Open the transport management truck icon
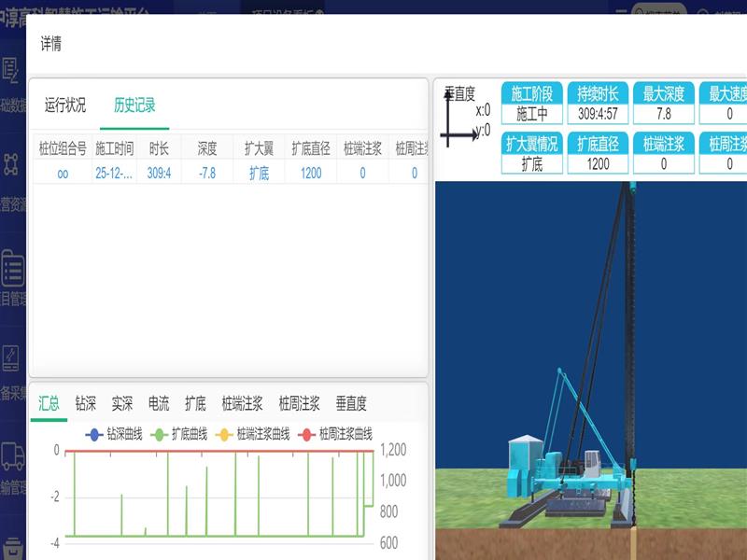The width and height of the screenshot is (747, 560). (x=11, y=455)
